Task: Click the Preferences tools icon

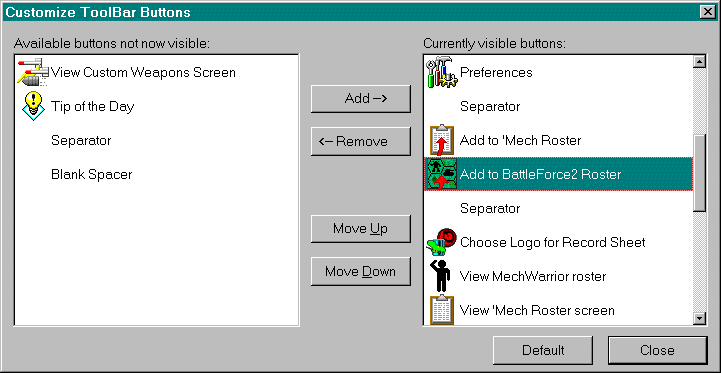Action: click(x=442, y=73)
